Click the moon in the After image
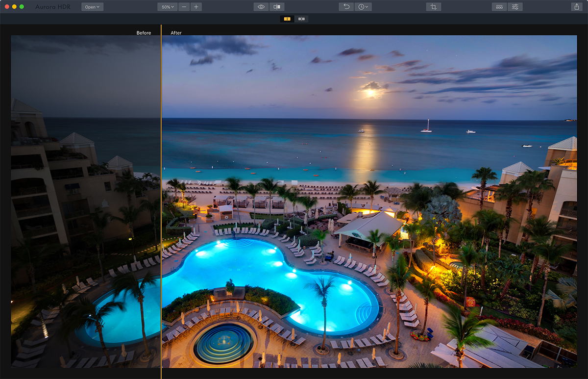 (371, 92)
